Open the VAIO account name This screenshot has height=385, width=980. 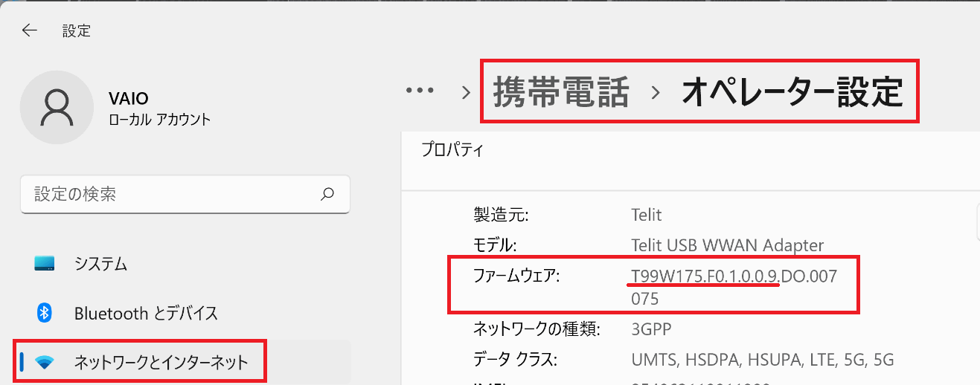click(129, 99)
